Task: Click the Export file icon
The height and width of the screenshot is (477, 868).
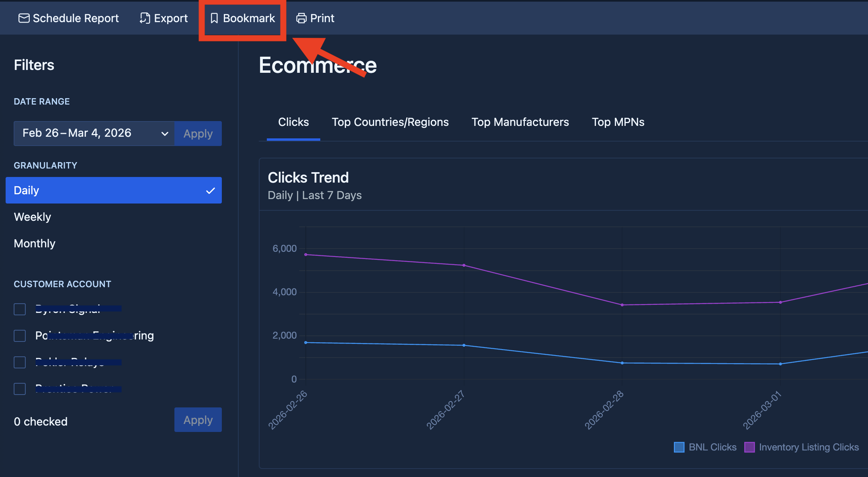Action: coord(145,18)
